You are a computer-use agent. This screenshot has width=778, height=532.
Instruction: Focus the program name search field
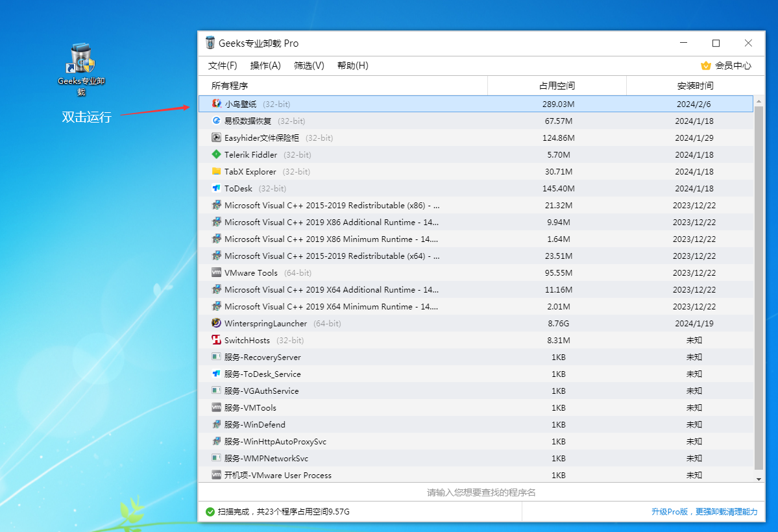pos(481,492)
